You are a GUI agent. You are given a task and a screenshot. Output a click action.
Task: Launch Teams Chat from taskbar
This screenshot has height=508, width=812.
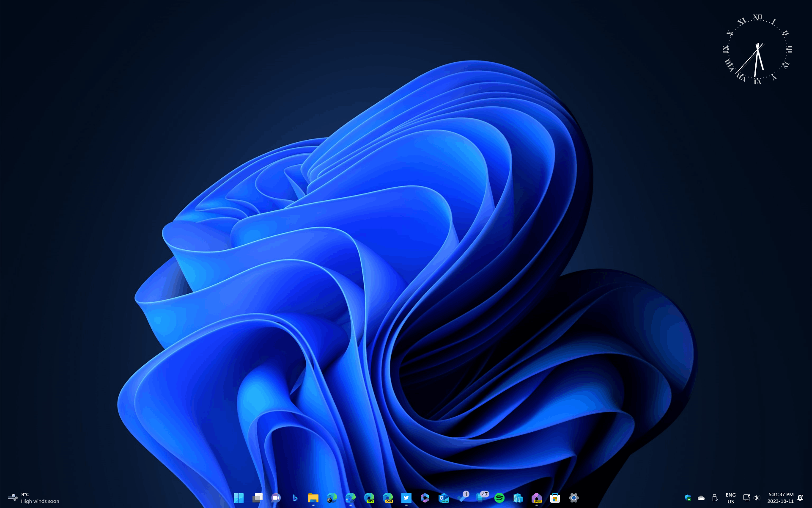pyautogui.click(x=276, y=498)
